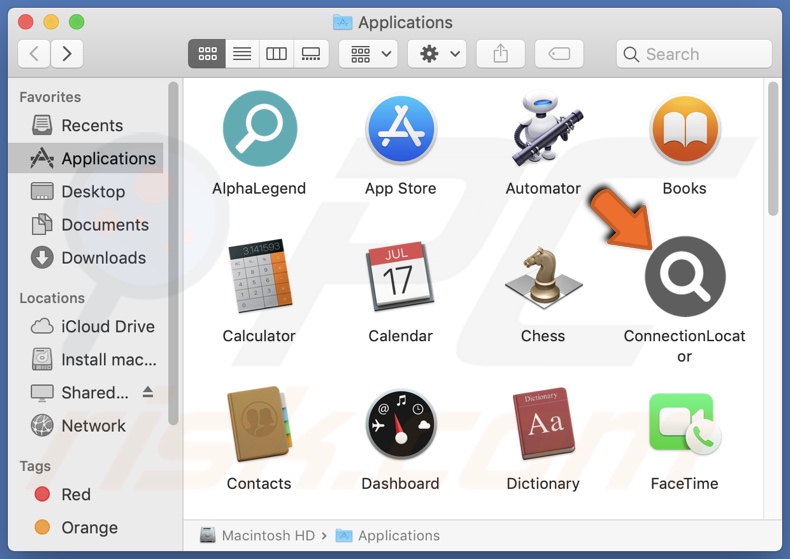This screenshot has width=790, height=559.
Task: Open the AlphaLegend application icon
Action: pos(259,129)
